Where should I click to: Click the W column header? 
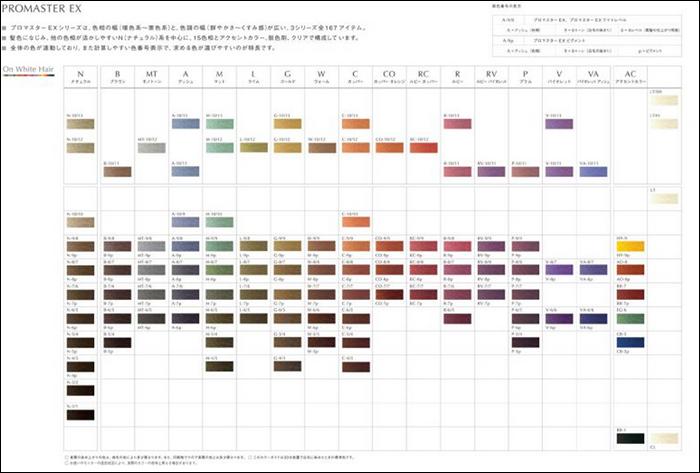tap(321, 77)
